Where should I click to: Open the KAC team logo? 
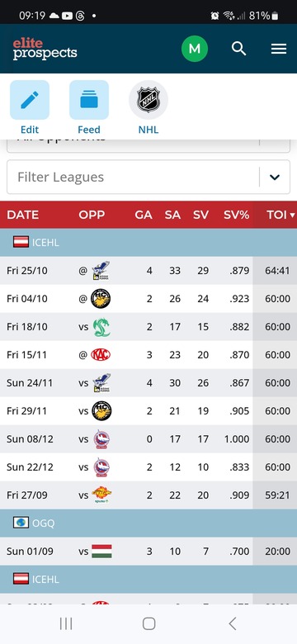point(101,354)
